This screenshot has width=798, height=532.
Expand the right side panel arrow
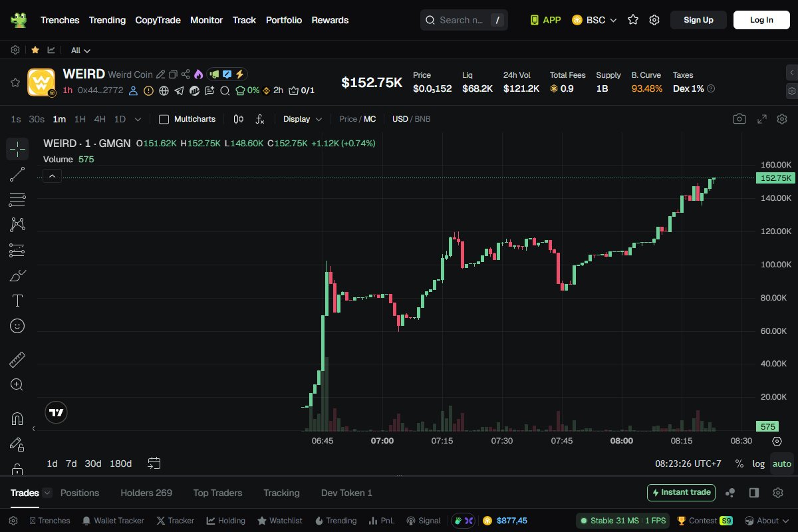(x=791, y=72)
